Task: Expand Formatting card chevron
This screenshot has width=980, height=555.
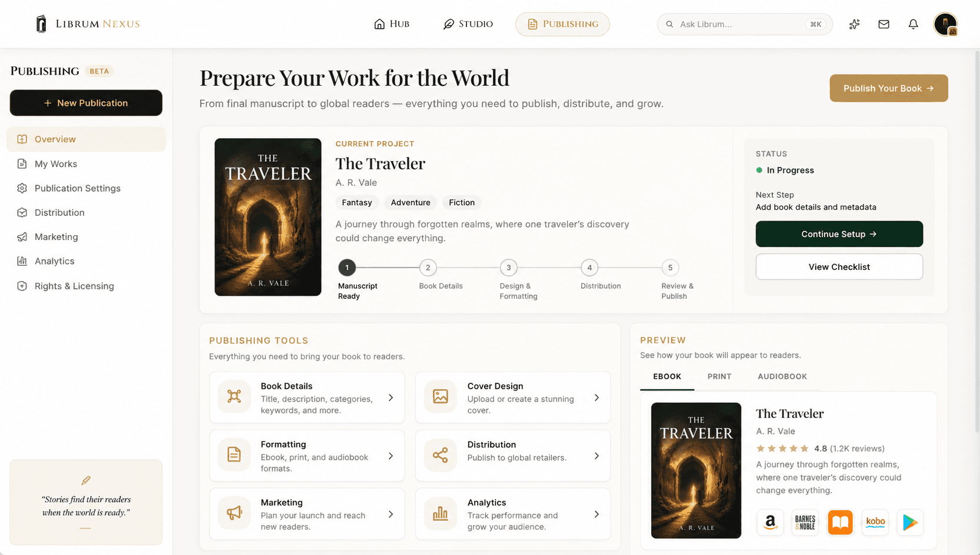Action: 391,456
